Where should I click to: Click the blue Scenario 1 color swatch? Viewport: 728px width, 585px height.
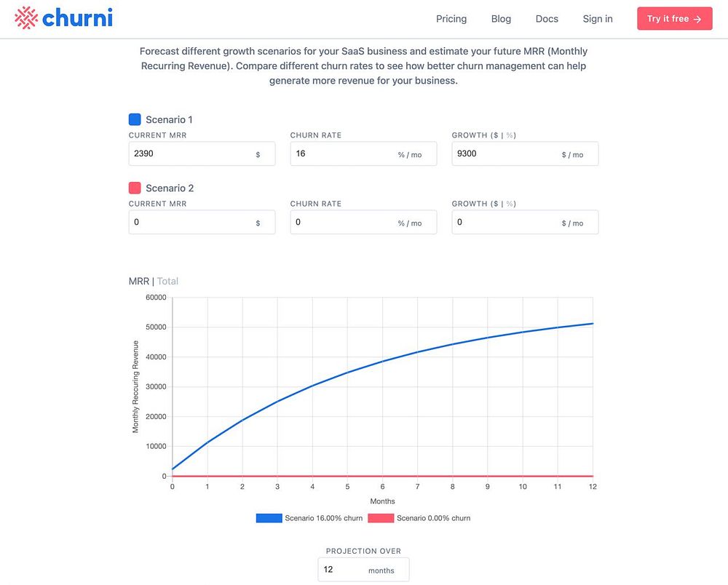(x=135, y=119)
